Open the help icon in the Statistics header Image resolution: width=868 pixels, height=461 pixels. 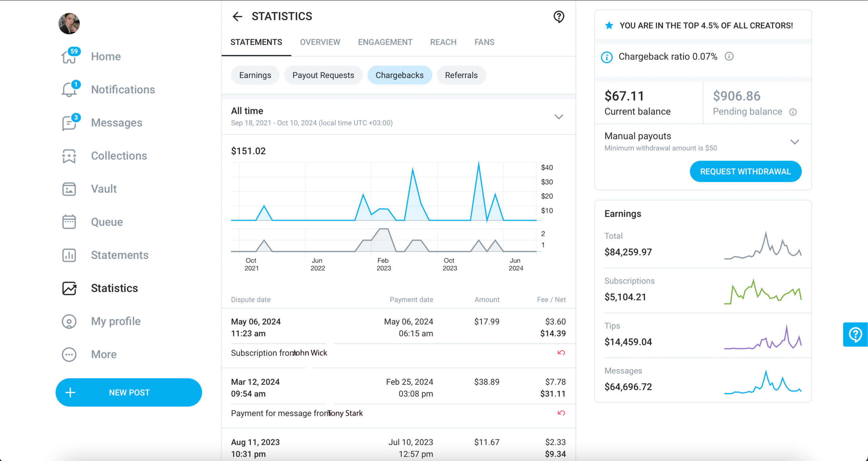pos(558,17)
